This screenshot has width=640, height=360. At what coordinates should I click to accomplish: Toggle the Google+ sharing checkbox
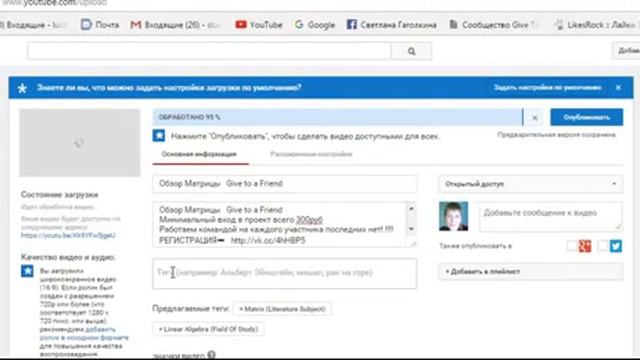click(x=572, y=246)
